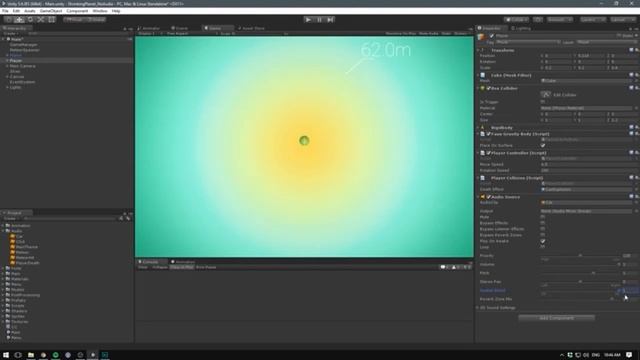Collapse the Audio folder in Project

click(3, 231)
